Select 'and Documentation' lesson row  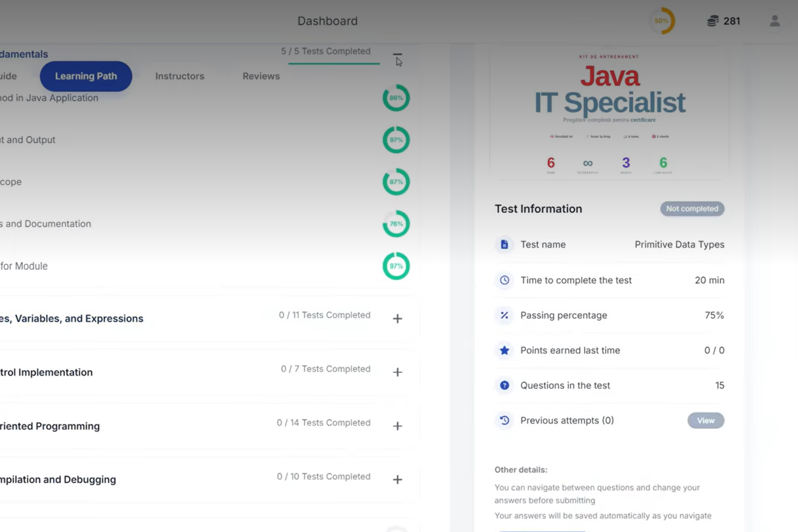[46, 224]
